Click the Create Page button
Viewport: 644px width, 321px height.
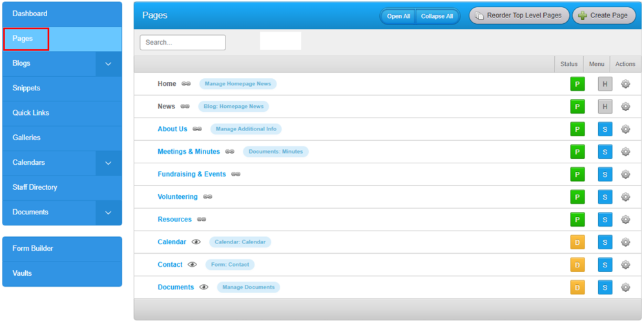tap(604, 16)
